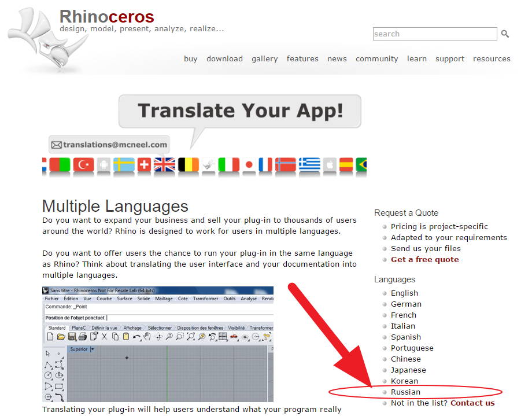The height and width of the screenshot is (416, 532).
Task: Select Russian in Languages list
Action: pos(405,392)
